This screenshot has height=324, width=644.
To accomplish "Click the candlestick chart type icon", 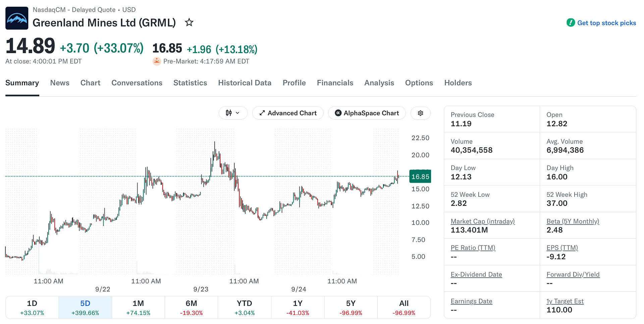I will click(x=229, y=113).
